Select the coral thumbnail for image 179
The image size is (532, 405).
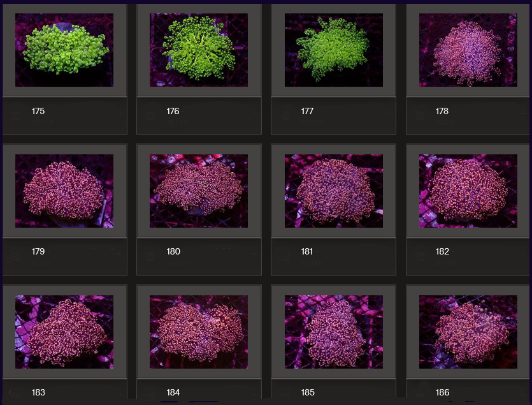pyautogui.click(x=64, y=191)
